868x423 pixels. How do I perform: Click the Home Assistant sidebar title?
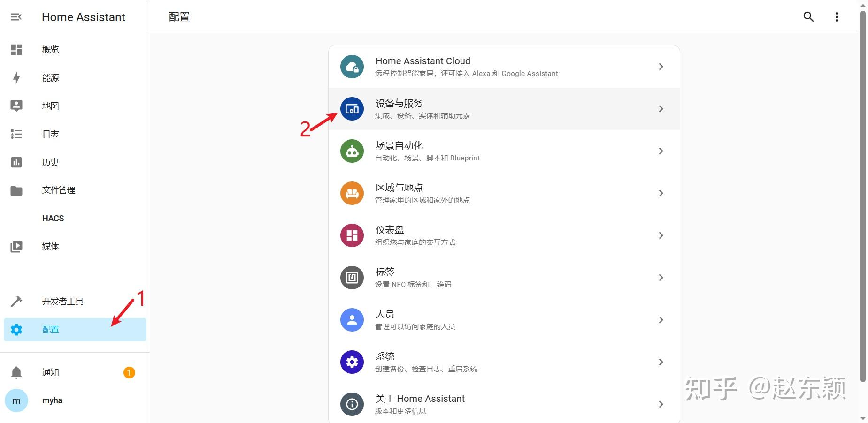[84, 17]
